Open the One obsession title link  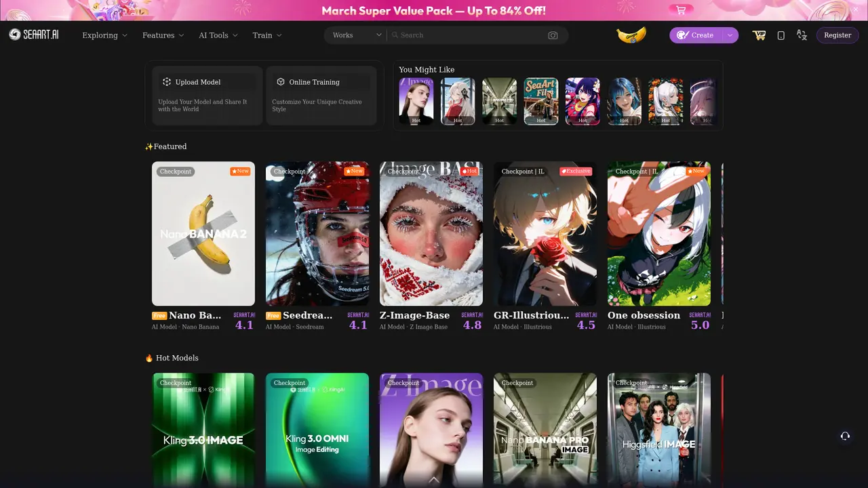pos(644,315)
